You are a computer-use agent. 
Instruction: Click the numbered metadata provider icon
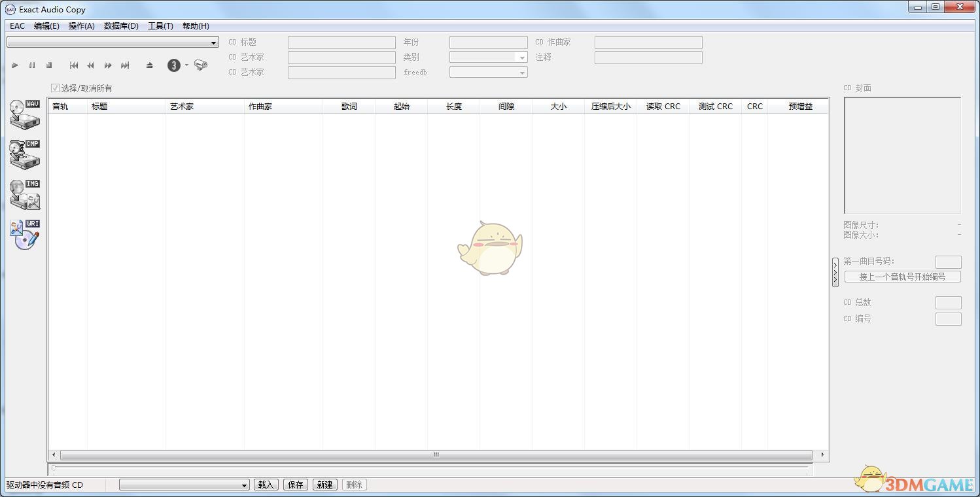(173, 65)
